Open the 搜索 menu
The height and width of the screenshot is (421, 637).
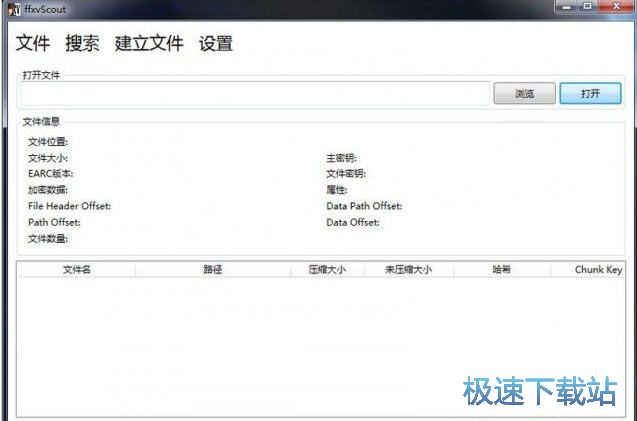pos(82,44)
